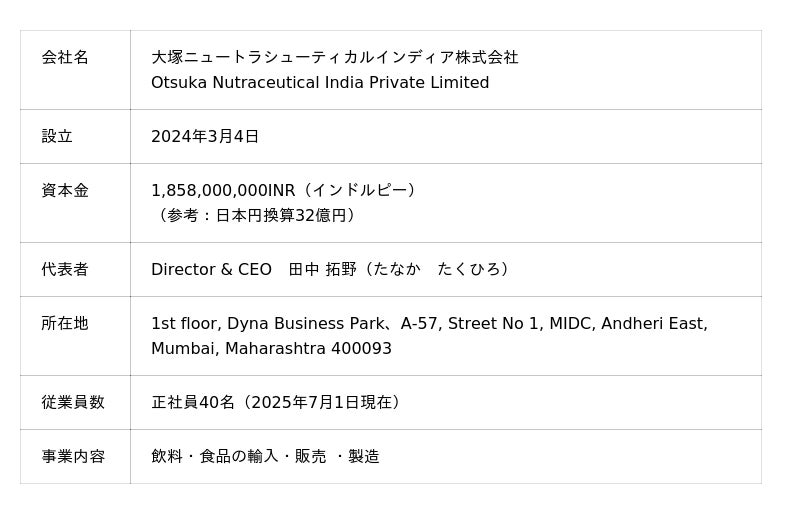Select the Japanese company name 大塚ニュートラシューティカルインディア株式会社
The height and width of the screenshot is (514, 800).
334,58
